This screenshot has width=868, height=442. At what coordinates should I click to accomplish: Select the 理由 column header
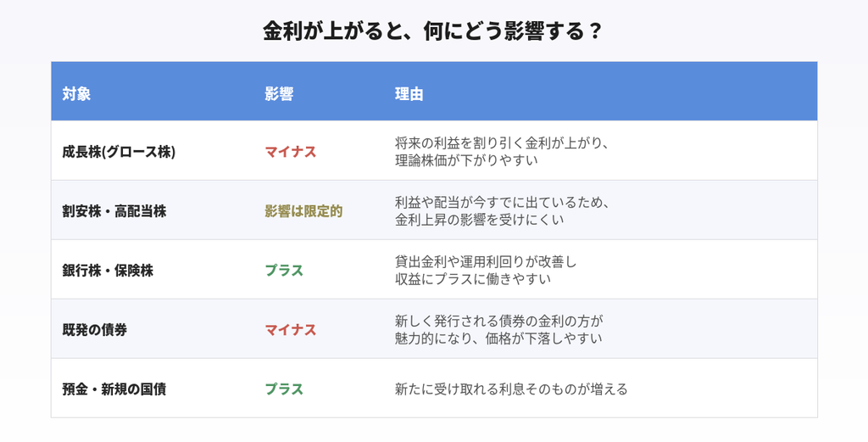point(409,93)
